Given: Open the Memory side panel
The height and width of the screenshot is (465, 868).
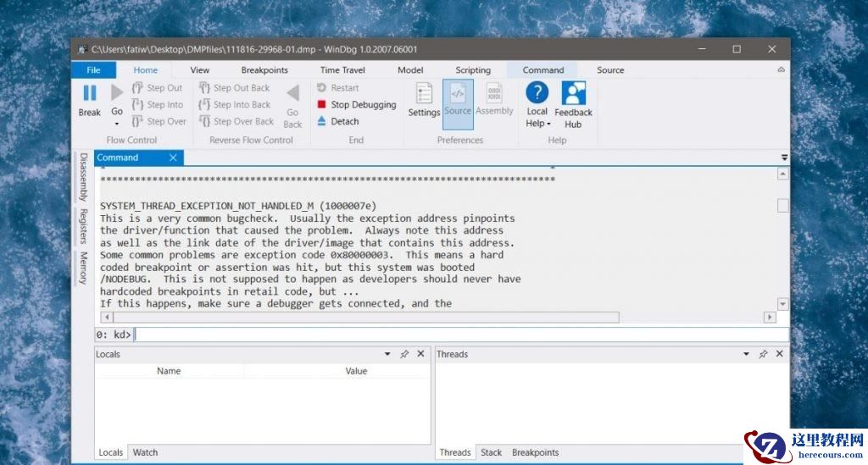Looking at the screenshot, I should pyautogui.click(x=83, y=268).
